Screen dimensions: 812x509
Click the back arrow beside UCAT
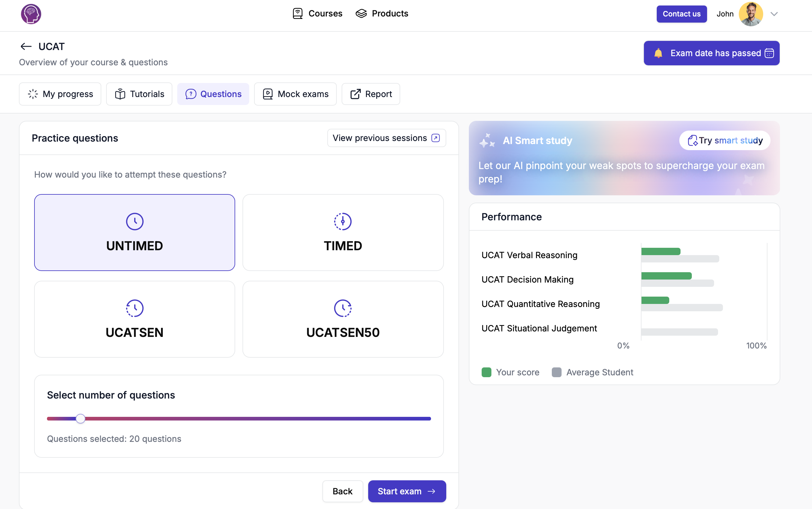[x=26, y=46]
